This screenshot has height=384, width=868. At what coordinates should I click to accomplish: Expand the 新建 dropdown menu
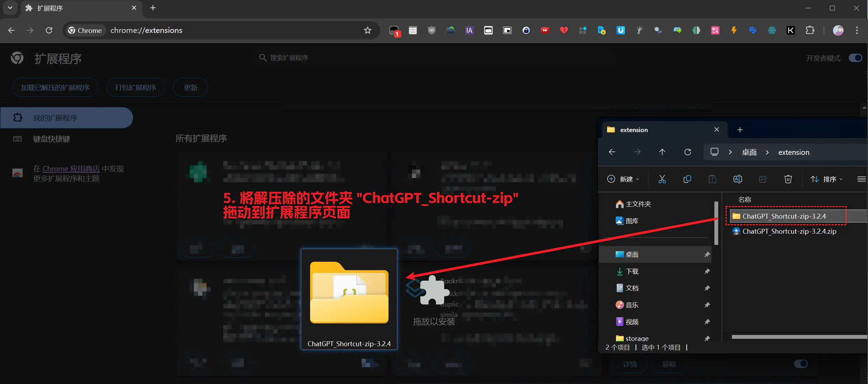(x=623, y=179)
